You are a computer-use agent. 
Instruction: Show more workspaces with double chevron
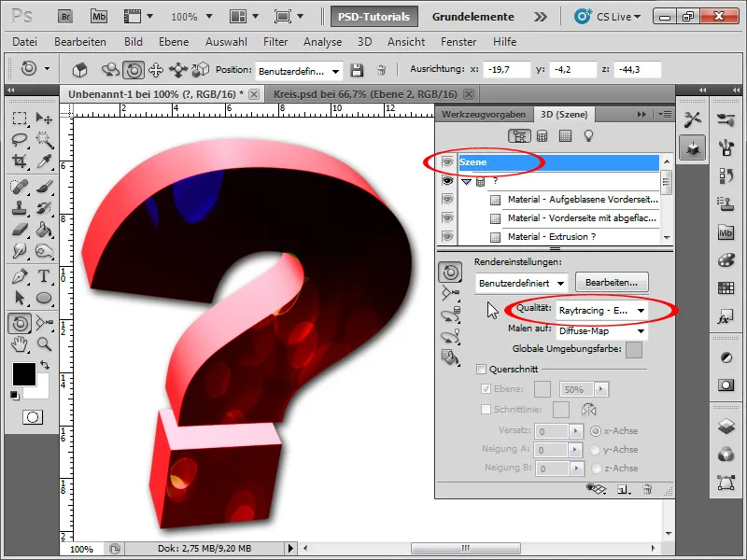pos(541,17)
